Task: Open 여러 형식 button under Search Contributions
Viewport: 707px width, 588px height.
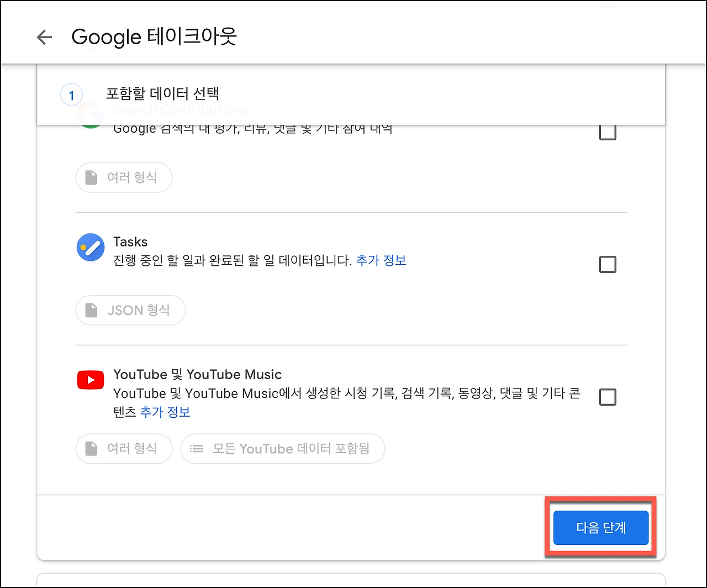Action: [124, 177]
